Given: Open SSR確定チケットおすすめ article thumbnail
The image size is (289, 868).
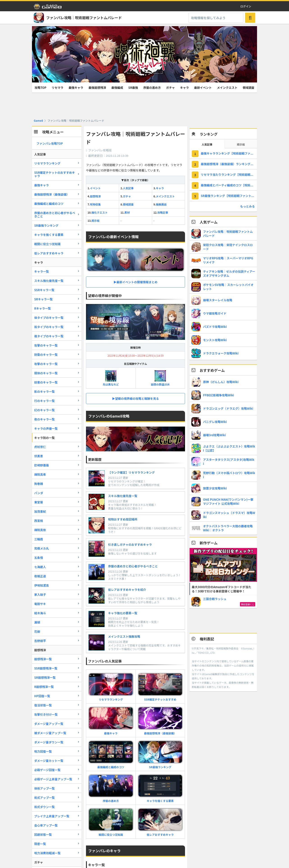Looking at the screenshot, I should [x=160, y=684].
